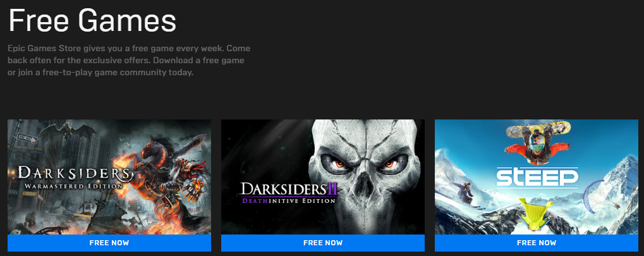Click the red-jacket snowboarder in Steep art

click(x=538, y=143)
